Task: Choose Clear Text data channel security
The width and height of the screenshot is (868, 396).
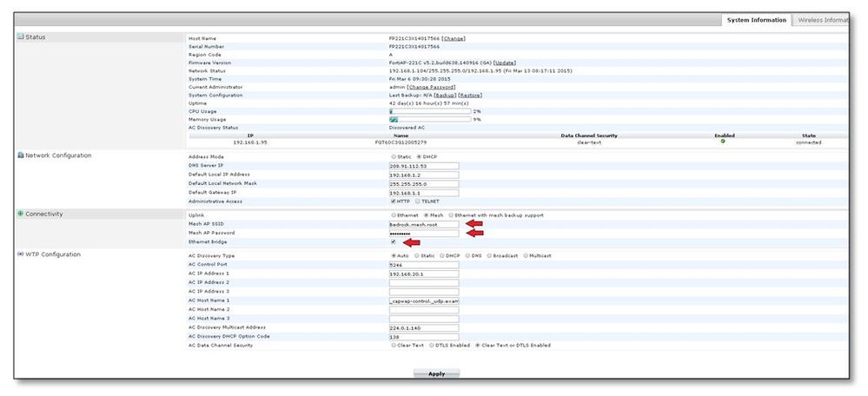Action: pos(394,345)
